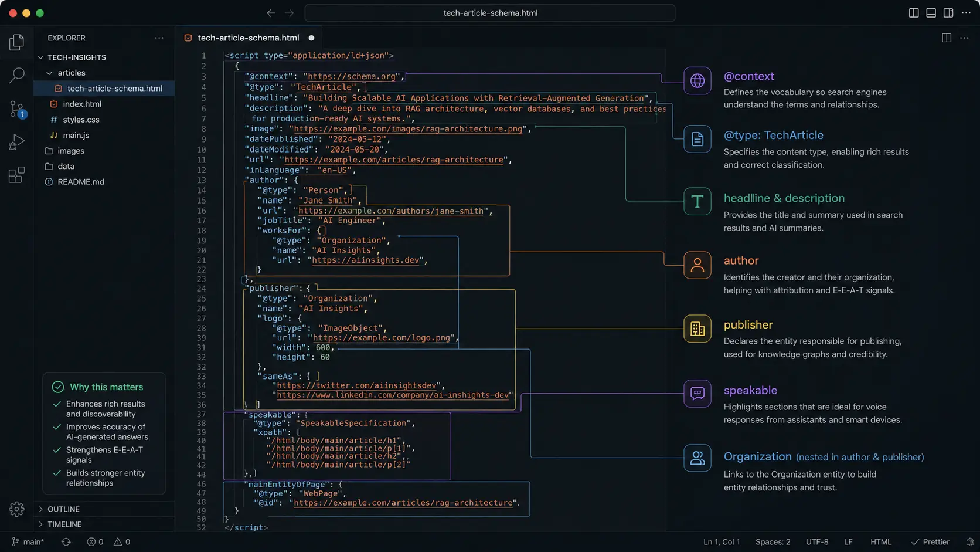
Task: Open README.md from the explorer
Action: point(104,182)
